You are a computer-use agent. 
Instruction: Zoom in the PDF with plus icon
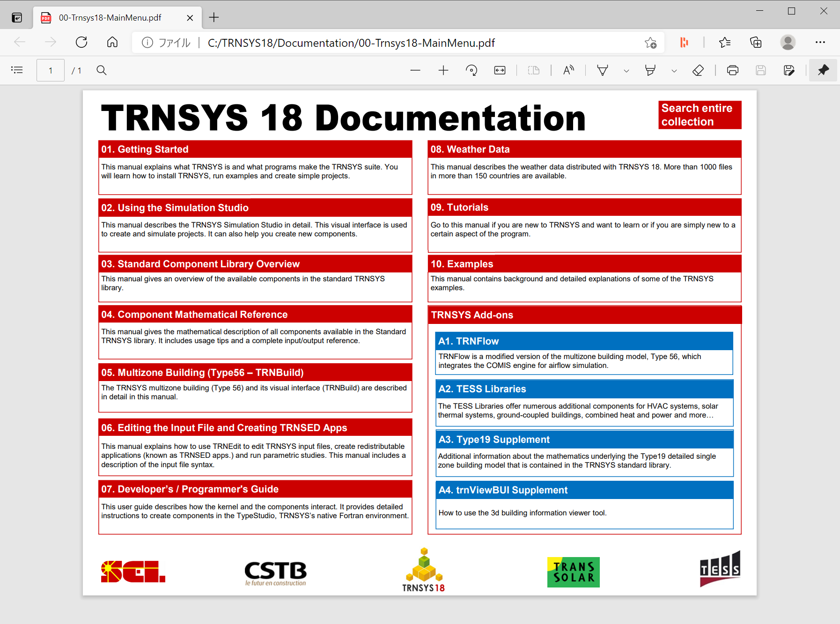[443, 70]
